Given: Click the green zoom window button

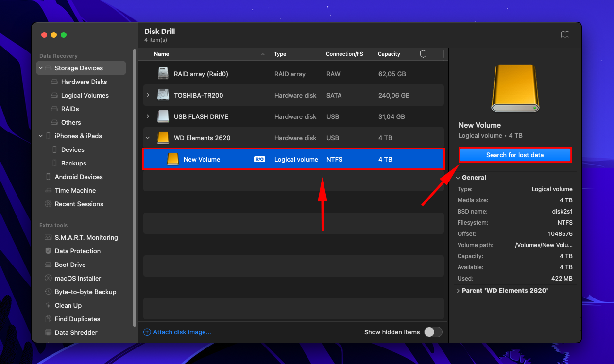Looking at the screenshot, I should pos(64,35).
